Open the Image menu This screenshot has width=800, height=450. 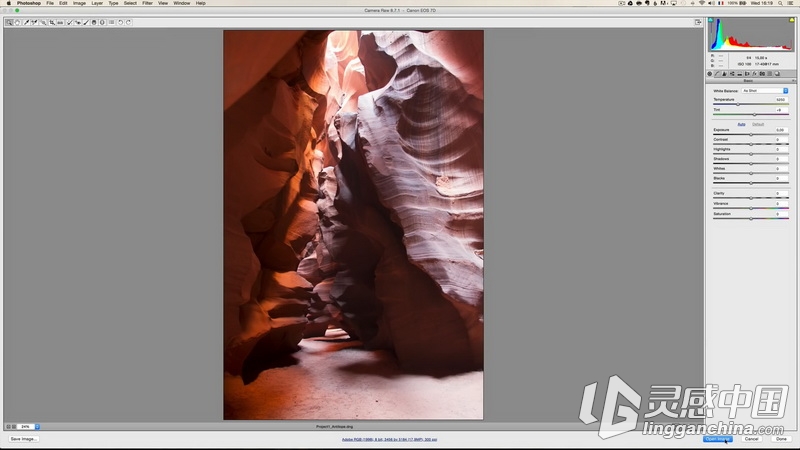tap(79, 3)
